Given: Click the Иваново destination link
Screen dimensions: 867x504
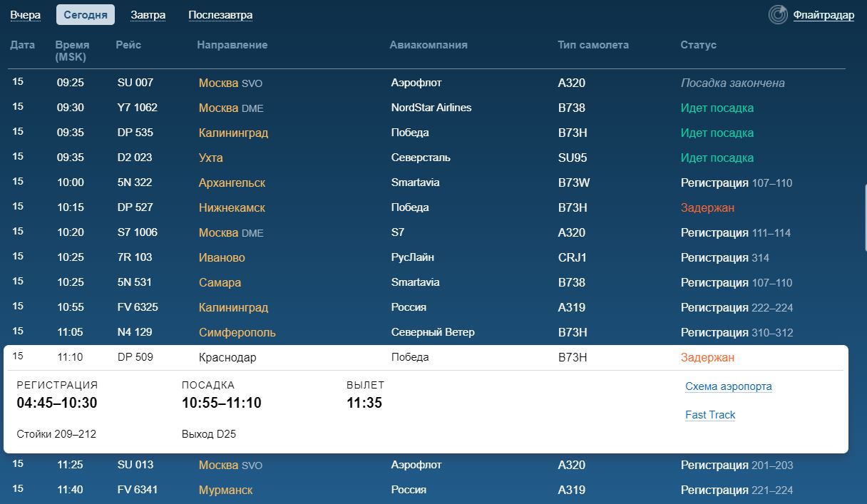Looking at the screenshot, I should [222, 257].
